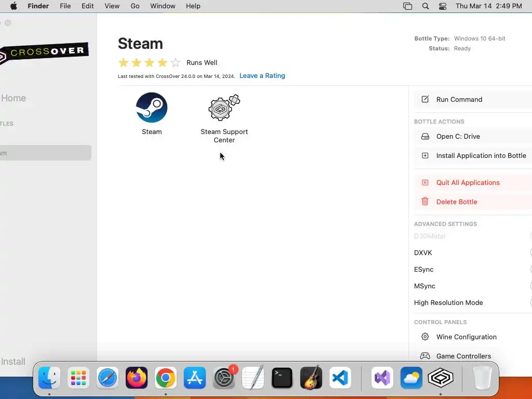Click the Delete Bottle trash icon

coord(425,202)
